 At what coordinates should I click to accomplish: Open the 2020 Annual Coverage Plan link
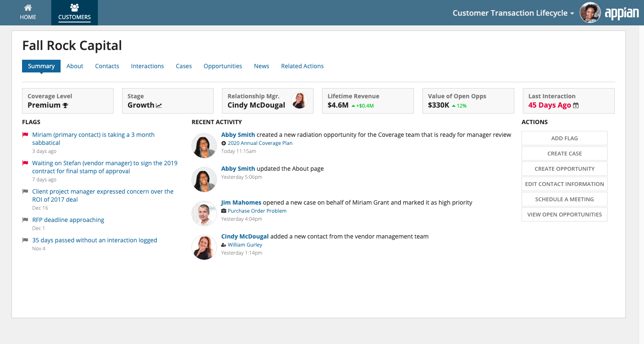(x=260, y=143)
